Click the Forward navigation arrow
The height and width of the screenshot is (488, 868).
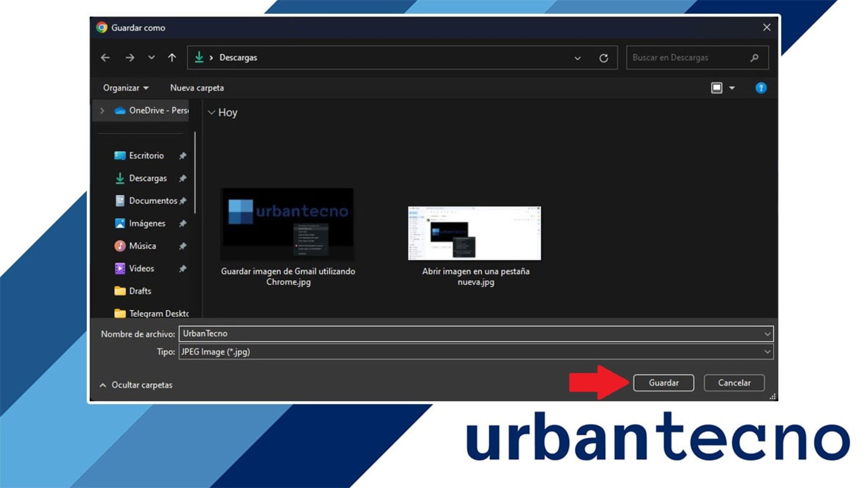(130, 58)
